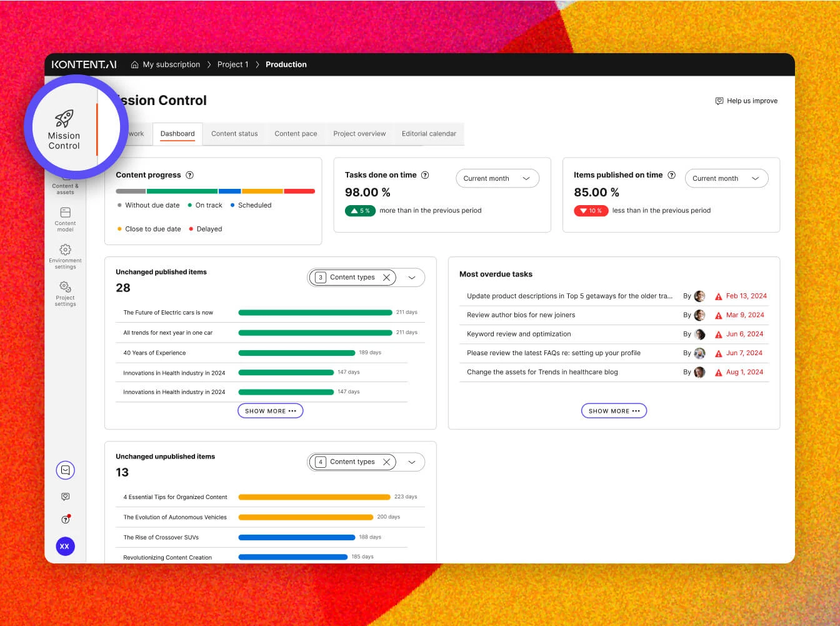This screenshot has height=626, width=840.
Task: Open Project settings in sidebar
Action: 65,287
